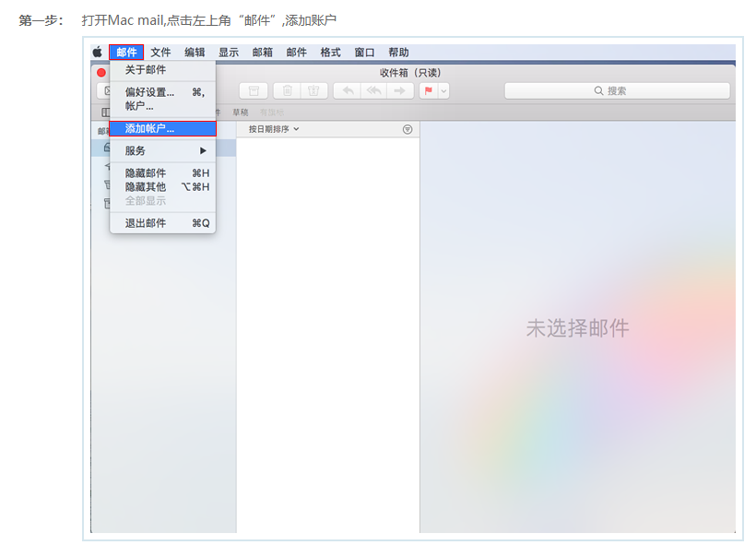756x557 pixels.
Task: Choose 退出邮件 to quit Mail
Action: click(x=162, y=223)
